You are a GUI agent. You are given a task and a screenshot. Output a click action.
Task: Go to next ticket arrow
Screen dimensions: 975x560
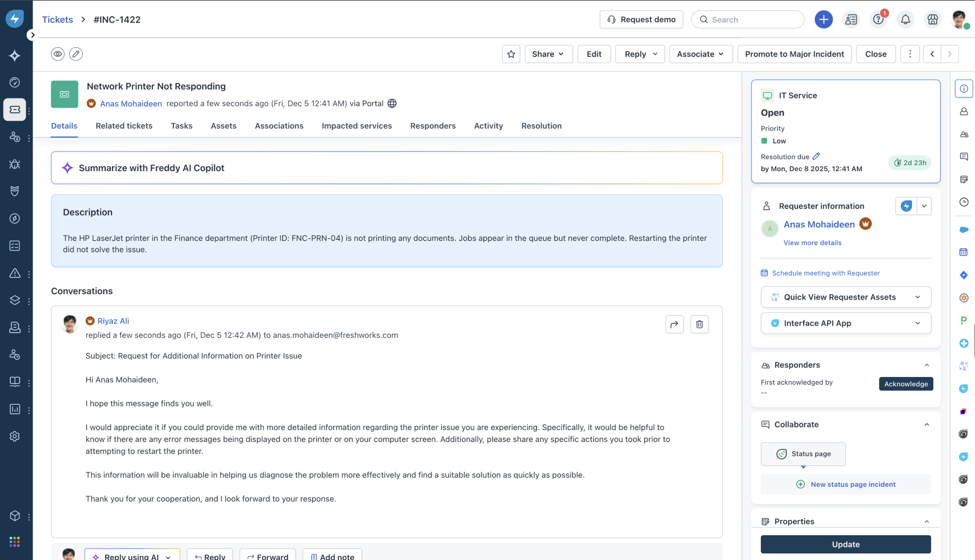coord(949,54)
